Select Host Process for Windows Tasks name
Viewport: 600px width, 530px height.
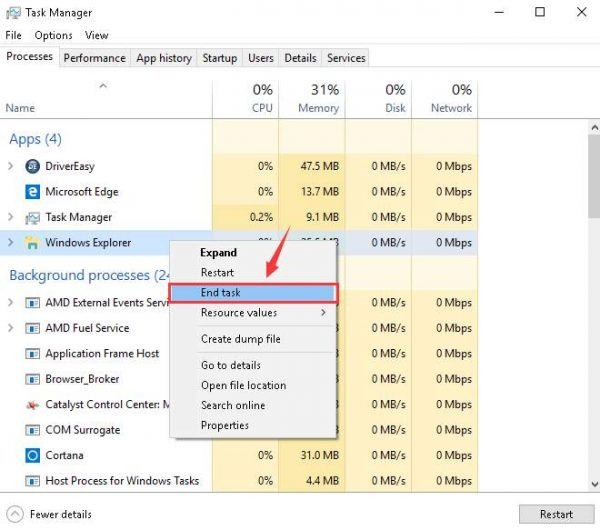pos(122,481)
